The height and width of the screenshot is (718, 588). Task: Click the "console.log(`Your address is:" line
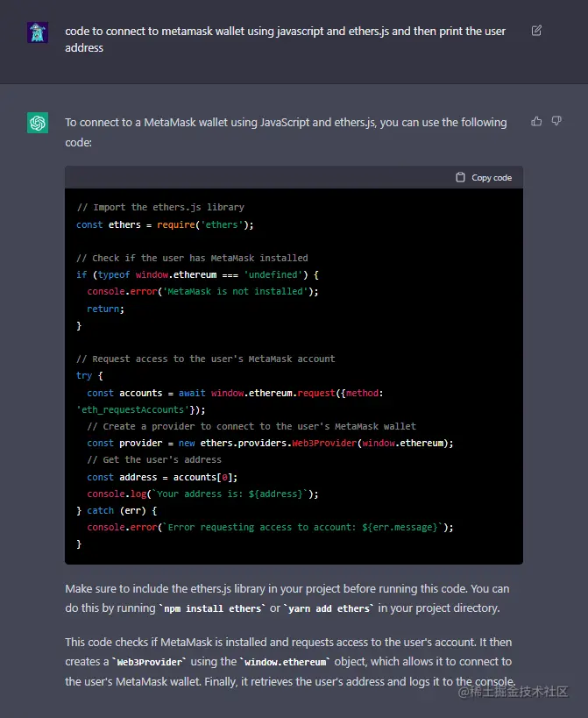pos(202,494)
